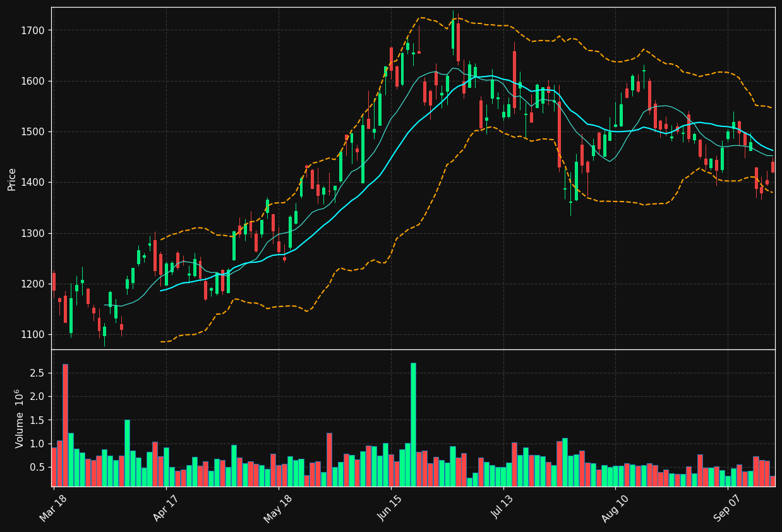Select the Volume y-axis title
782x532 pixels.
20,418
